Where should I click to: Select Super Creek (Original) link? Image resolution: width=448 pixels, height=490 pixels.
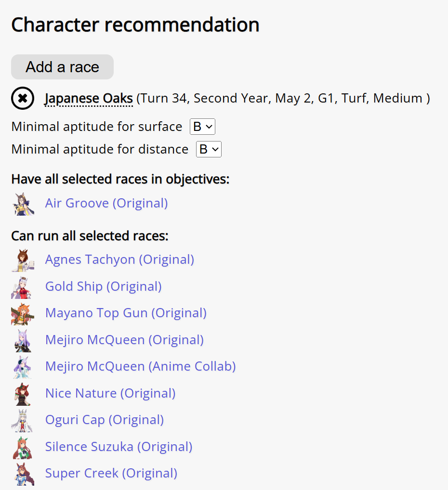(111, 473)
